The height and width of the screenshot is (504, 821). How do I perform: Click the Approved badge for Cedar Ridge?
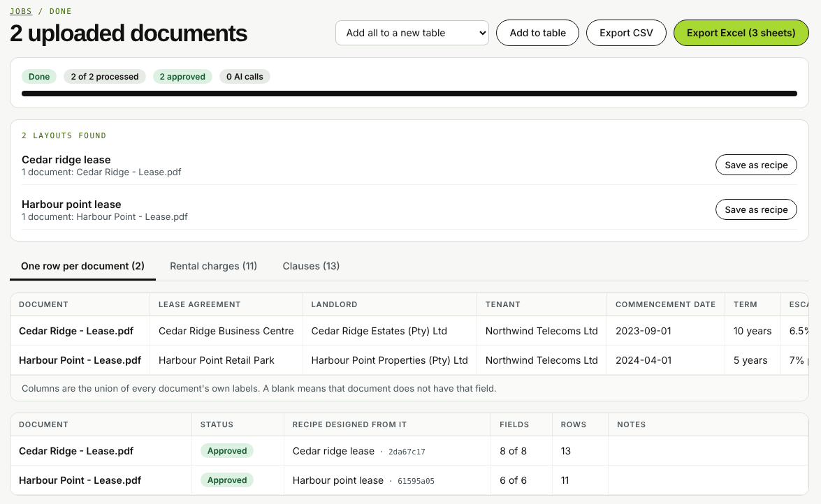click(226, 451)
